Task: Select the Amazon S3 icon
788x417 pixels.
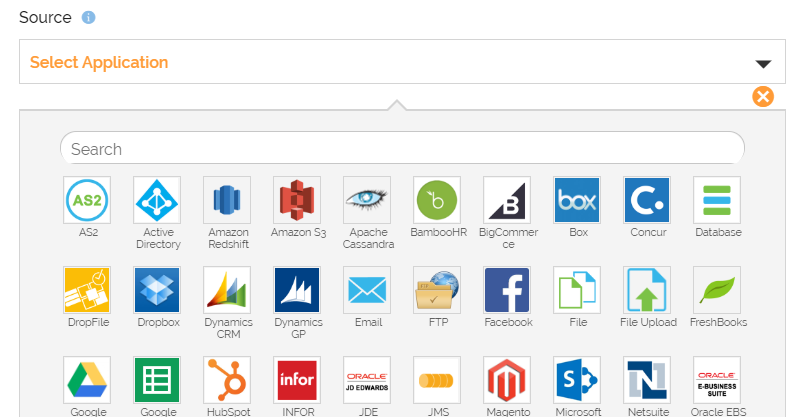Action: pos(297,200)
